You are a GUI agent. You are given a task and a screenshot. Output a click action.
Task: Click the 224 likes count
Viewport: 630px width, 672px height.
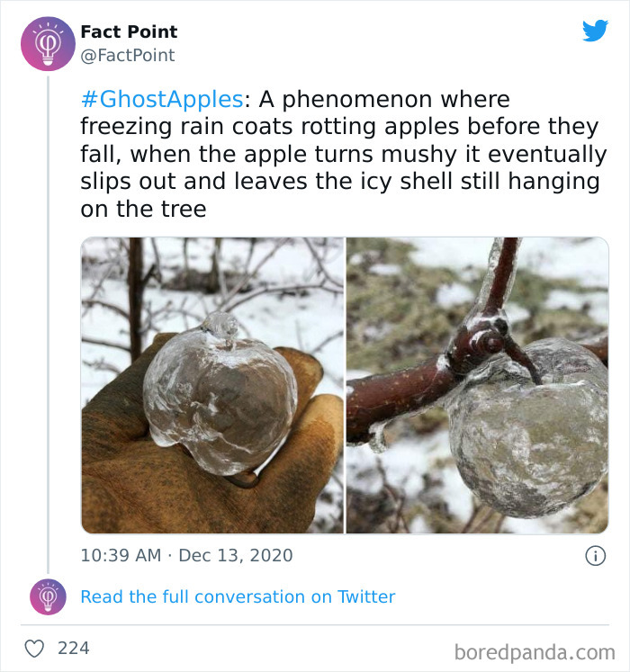[73, 648]
